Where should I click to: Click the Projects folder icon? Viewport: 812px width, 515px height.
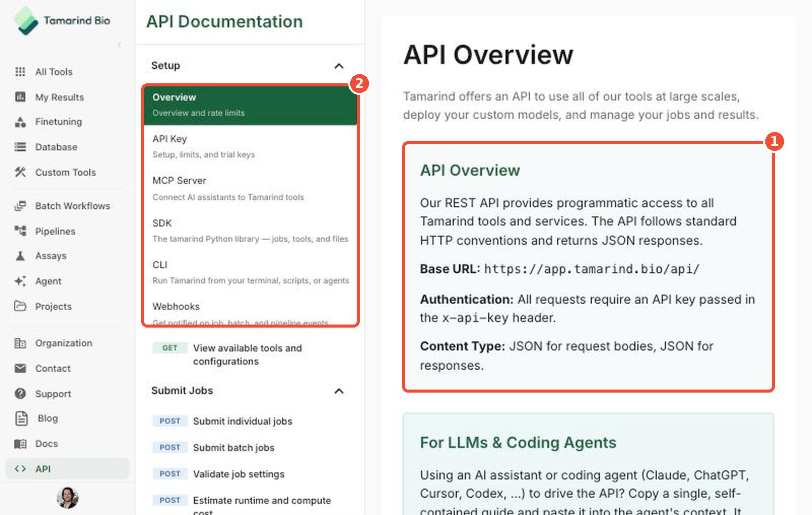click(20, 306)
